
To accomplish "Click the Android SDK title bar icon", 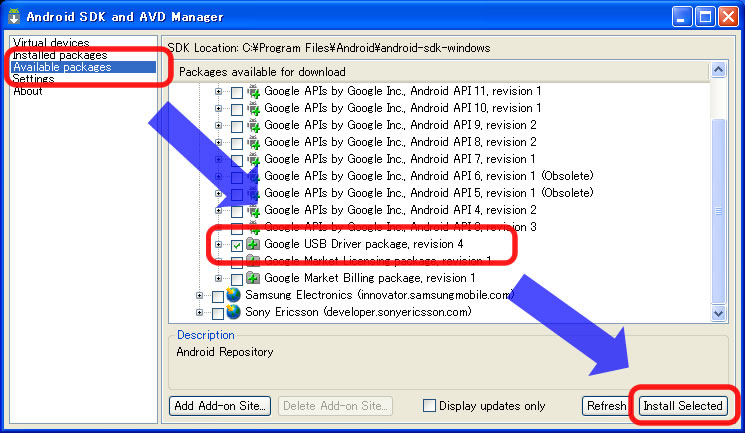I will [14, 16].
